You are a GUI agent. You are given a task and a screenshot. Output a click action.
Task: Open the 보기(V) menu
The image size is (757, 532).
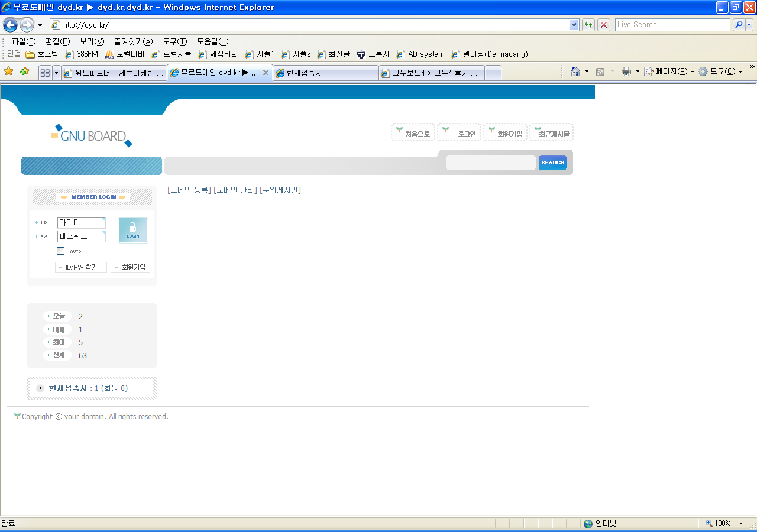pyautogui.click(x=92, y=41)
